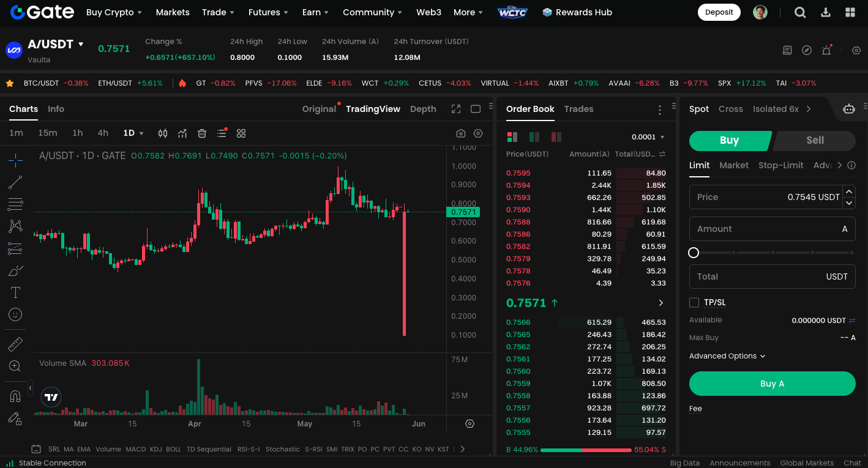Image resolution: width=868 pixels, height=468 pixels.
Task: Open chart settings gear icon
Action: [x=478, y=133]
